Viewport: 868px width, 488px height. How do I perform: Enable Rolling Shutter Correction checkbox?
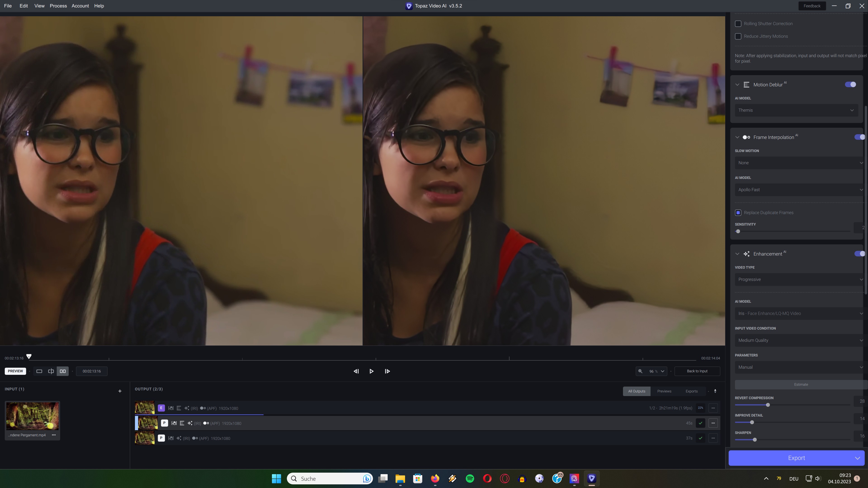pyautogui.click(x=738, y=23)
